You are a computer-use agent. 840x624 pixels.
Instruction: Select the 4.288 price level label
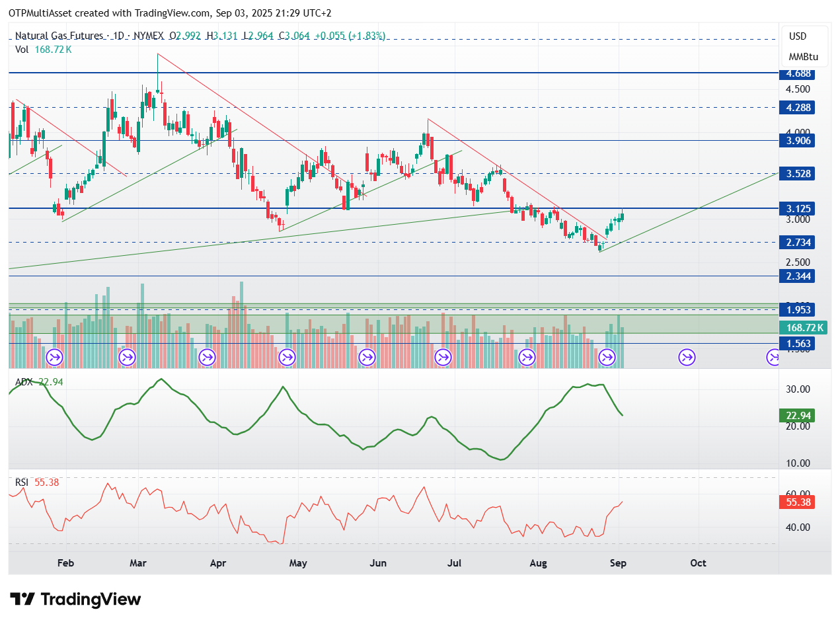pyautogui.click(x=796, y=107)
